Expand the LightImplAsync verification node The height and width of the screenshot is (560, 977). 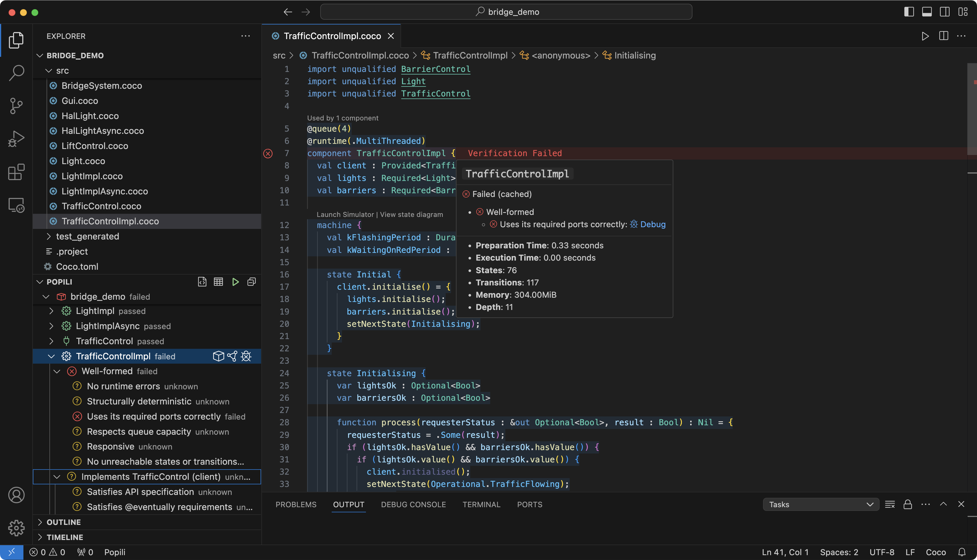click(51, 326)
